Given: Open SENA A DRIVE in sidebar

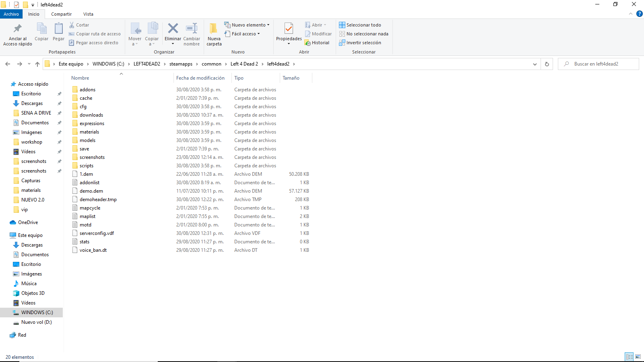Looking at the screenshot, I should click(x=36, y=113).
